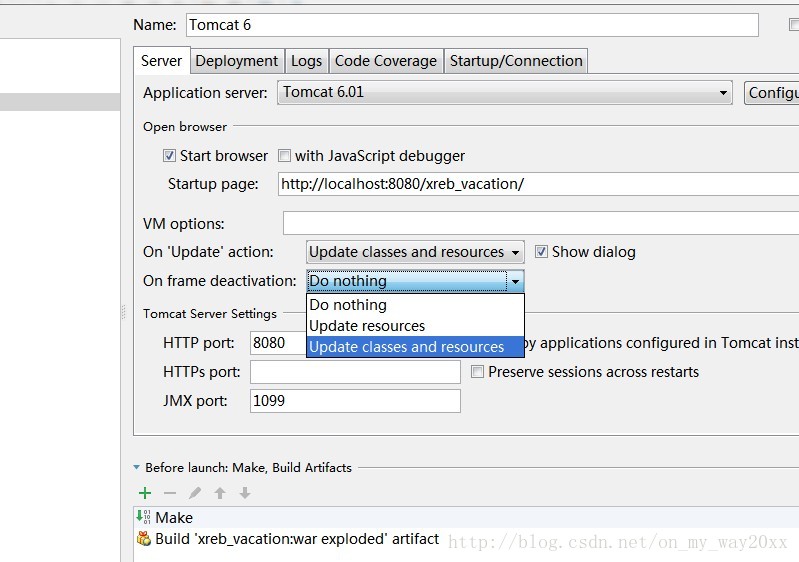This screenshot has width=799, height=562.
Task: Open the Application server dropdown
Action: [504, 92]
